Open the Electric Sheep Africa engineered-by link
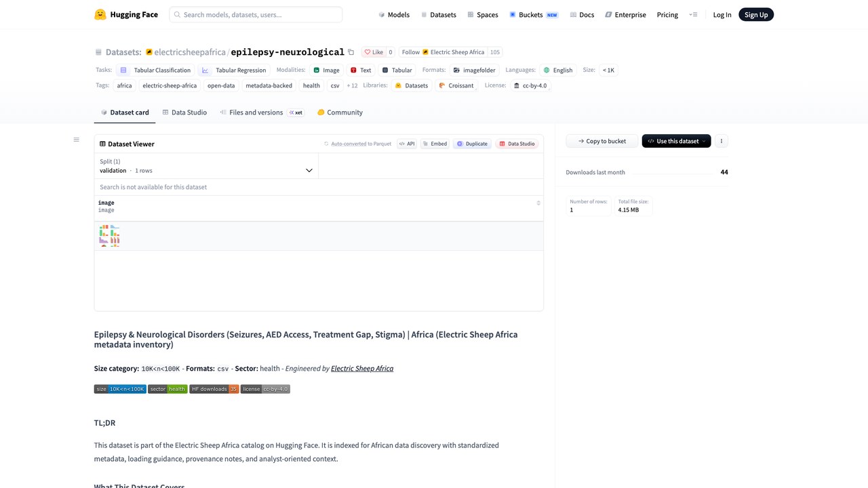 [362, 369]
